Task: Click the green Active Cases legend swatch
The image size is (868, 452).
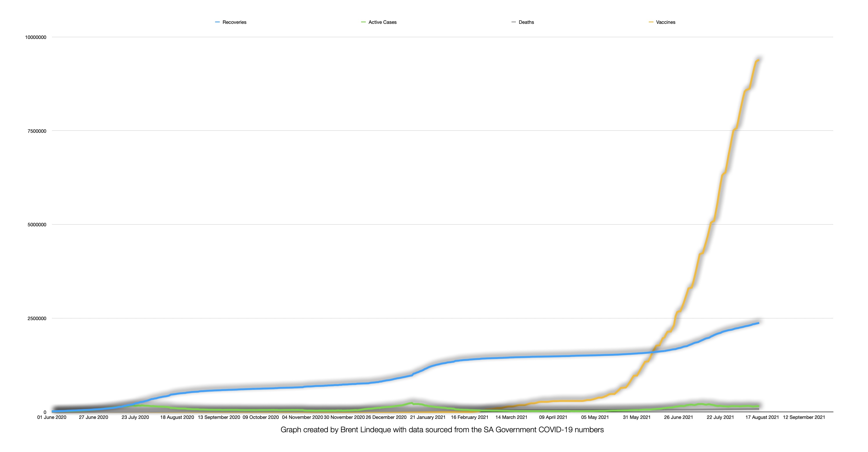Action: [363, 22]
